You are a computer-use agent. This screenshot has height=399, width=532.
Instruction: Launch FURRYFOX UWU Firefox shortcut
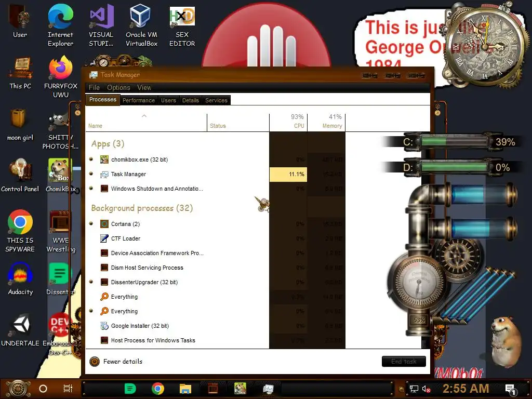(60, 77)
